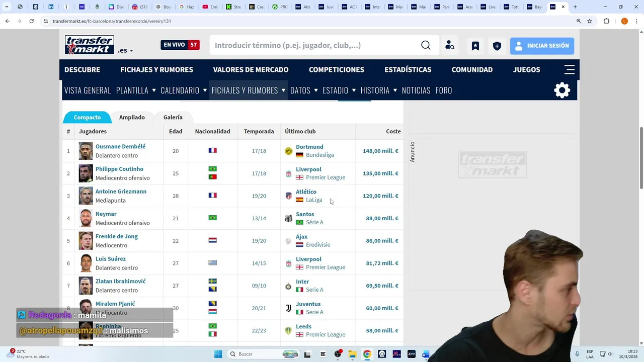Viewport: 644px width, 362px height.
Task: Open the VISTA GENERAL link
Action: tap(88, 90)
